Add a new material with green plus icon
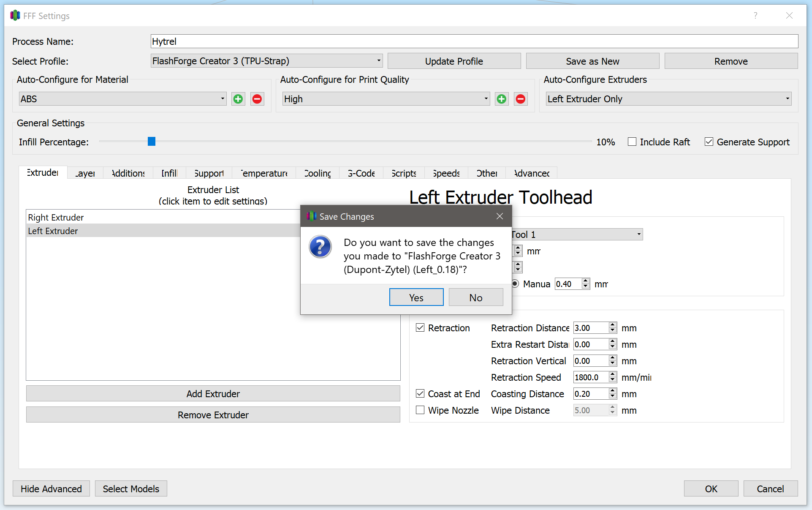812x510 pixels. pos(238,99)
